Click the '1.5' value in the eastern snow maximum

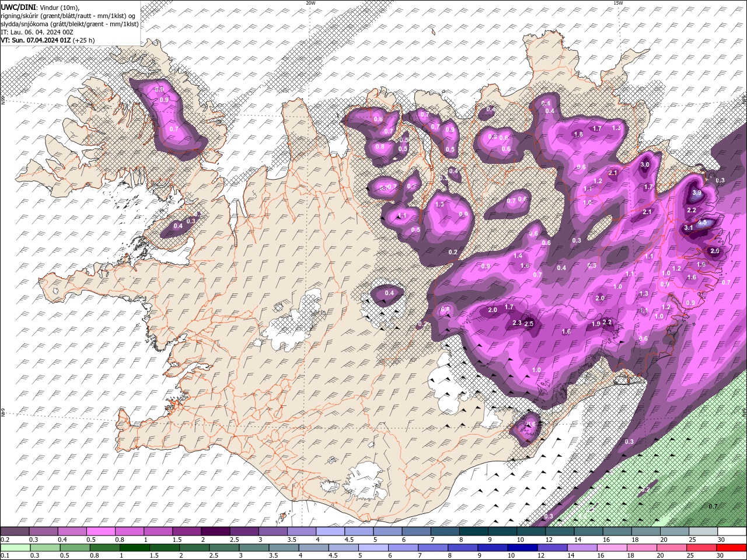703,223
